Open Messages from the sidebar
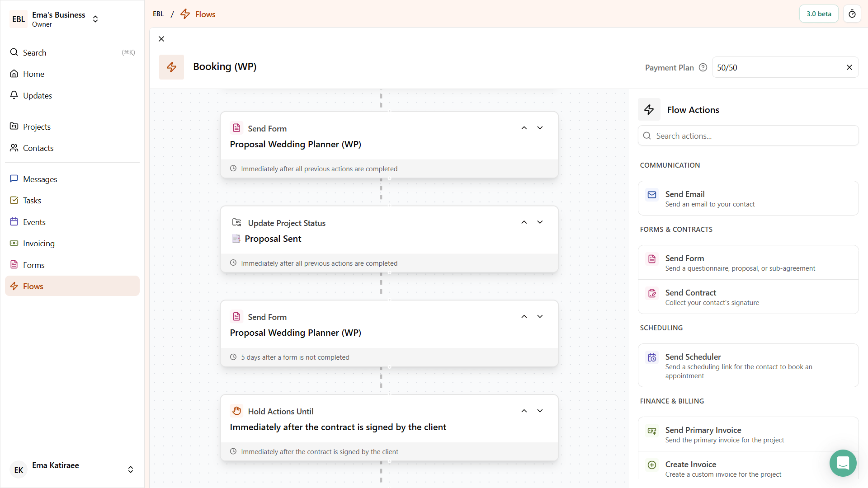 (x=40, y=179)
